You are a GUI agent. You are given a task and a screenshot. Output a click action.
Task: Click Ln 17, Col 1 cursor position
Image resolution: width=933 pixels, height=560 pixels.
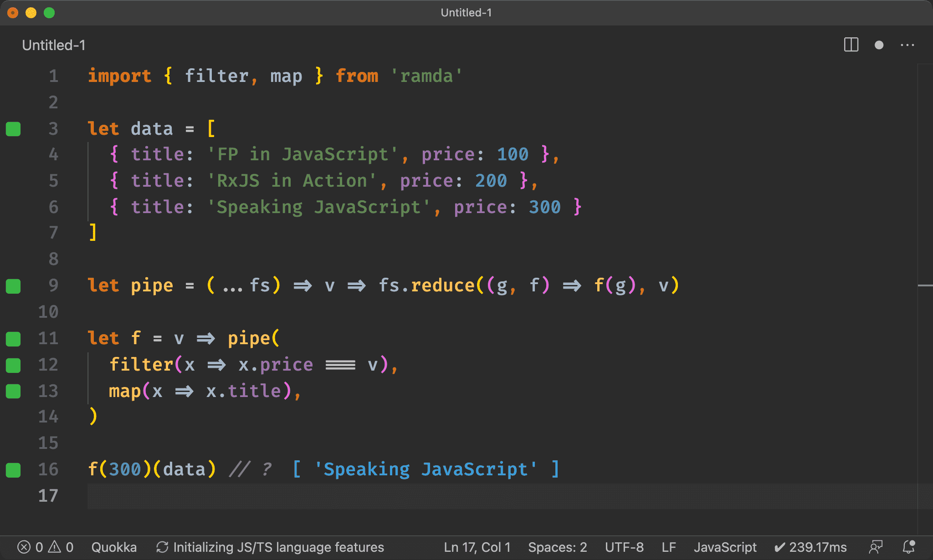[477, 547]
